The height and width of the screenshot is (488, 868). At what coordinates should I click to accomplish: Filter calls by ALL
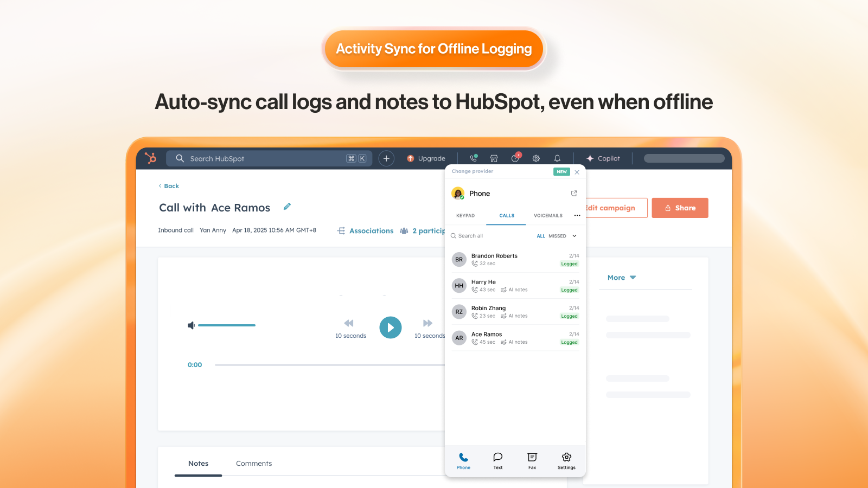coord(541,236)
